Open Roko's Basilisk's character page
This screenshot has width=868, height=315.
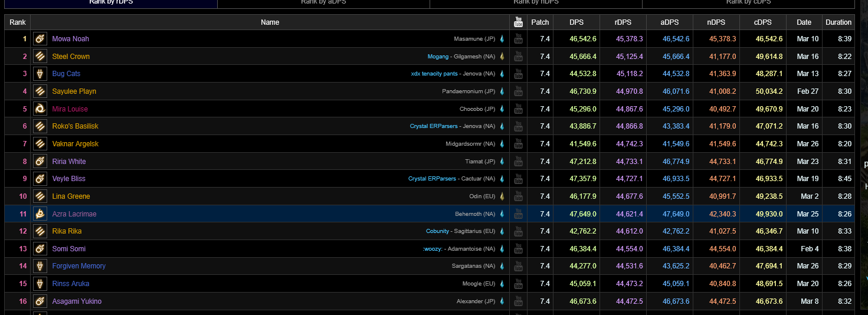pyautogui.click(x=76, y=126)
